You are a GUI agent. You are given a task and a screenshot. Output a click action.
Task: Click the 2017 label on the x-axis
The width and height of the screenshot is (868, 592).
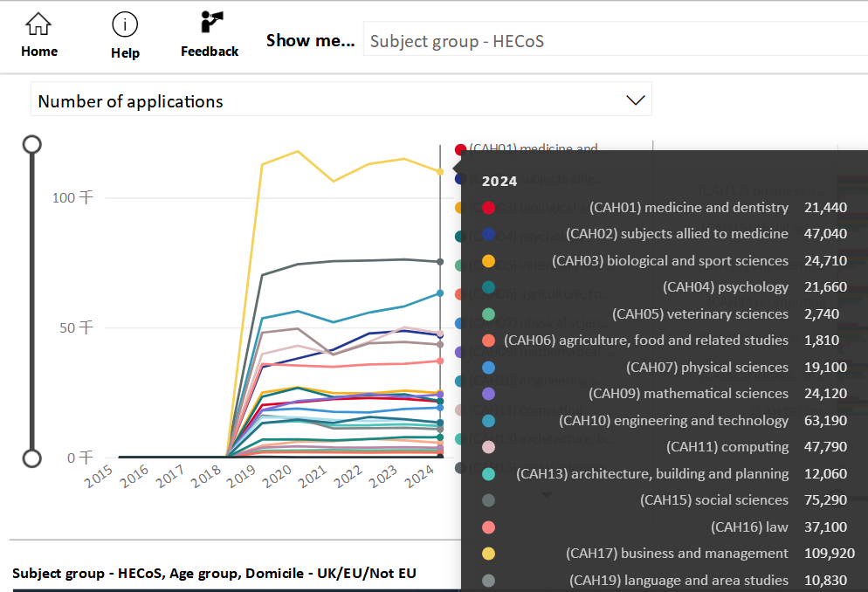coord(170,477)
